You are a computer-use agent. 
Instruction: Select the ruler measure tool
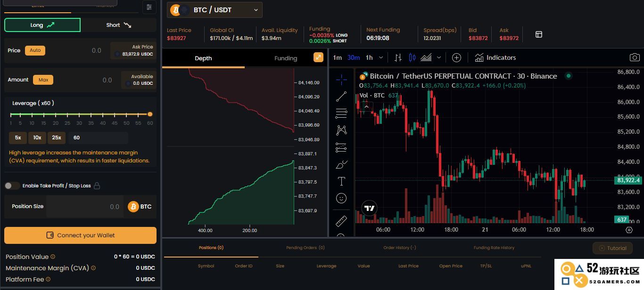pos(341,220)
